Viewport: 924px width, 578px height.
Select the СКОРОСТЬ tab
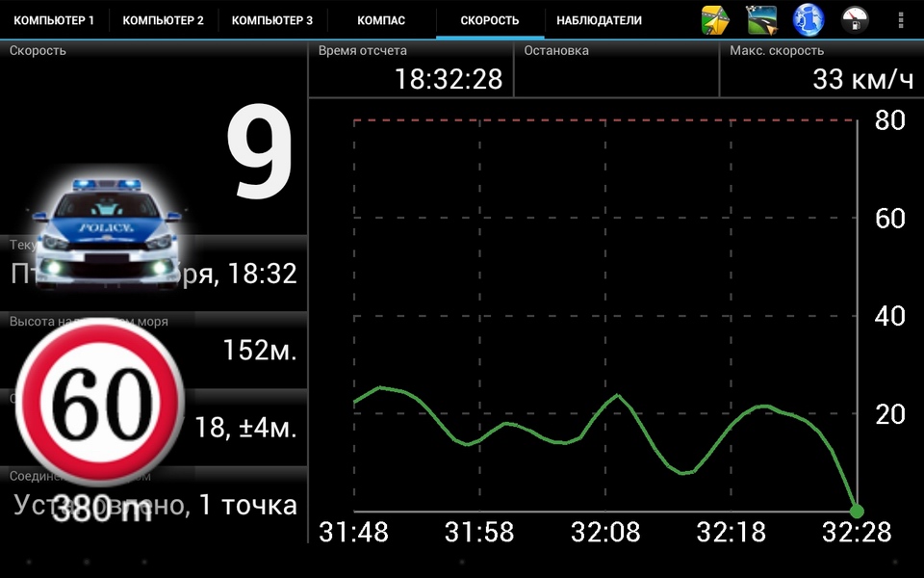tap(490, 20)
